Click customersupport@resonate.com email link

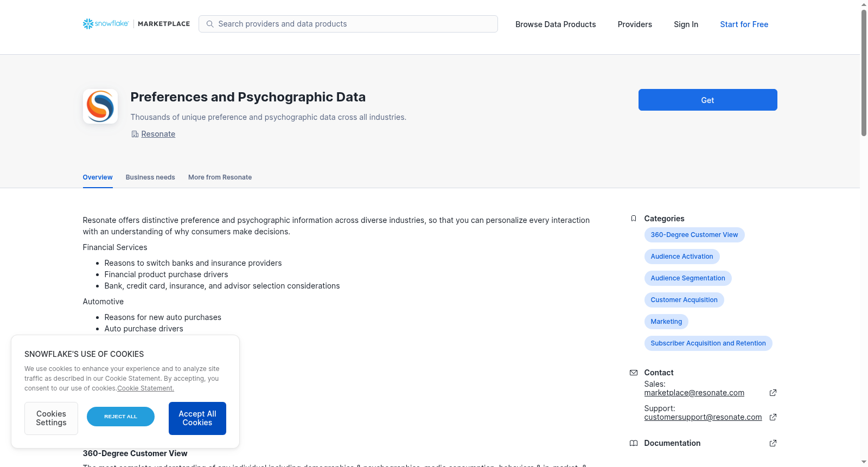pyautogui.click(x=703, y=417)
